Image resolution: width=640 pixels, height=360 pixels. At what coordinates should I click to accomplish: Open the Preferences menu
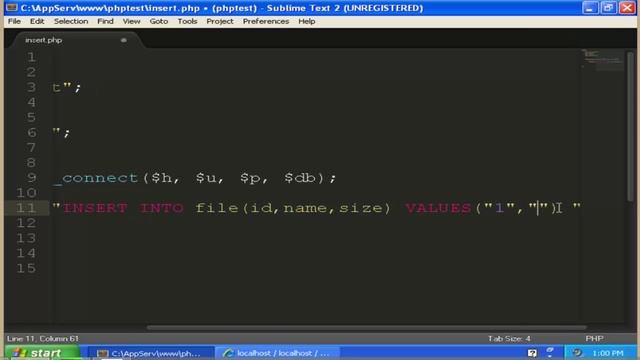point(266,21)
